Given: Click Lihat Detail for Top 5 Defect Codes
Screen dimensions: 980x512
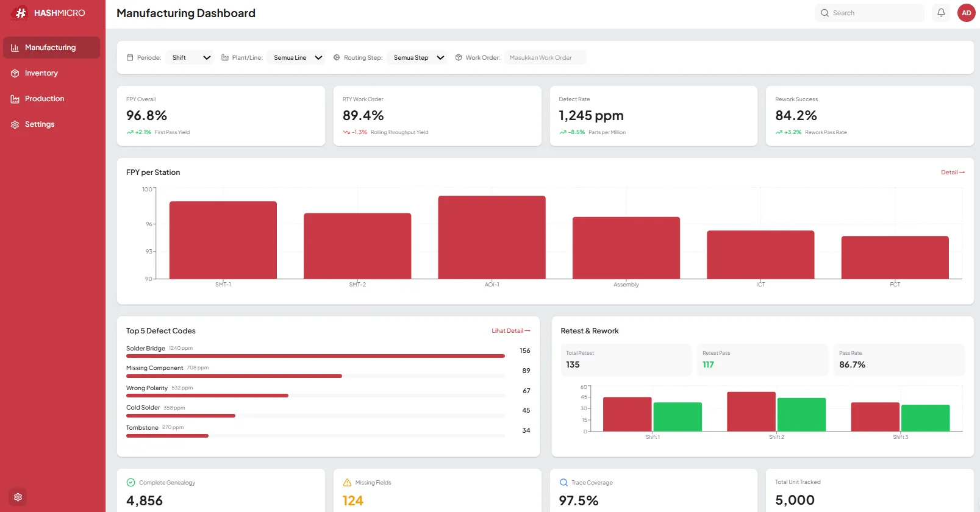Looking at the screenshot, I should coord(510,331).
